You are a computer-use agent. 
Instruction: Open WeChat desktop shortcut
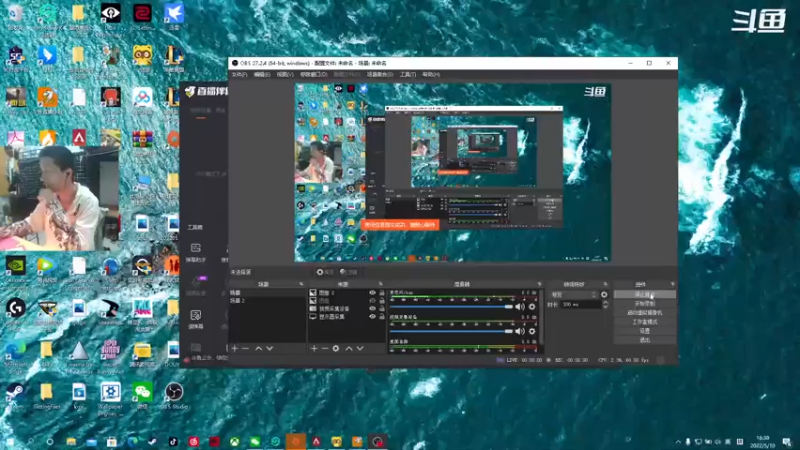click(142, 396)
